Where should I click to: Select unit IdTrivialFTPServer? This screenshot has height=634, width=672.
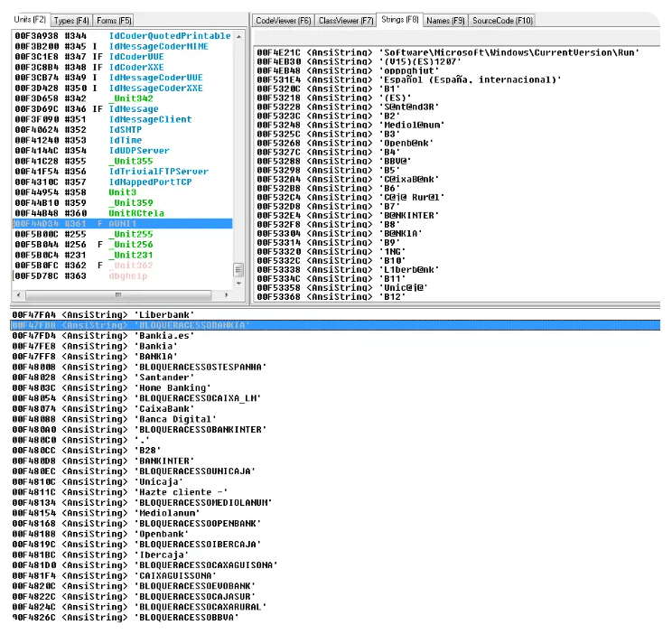pyautogui.click(x=159, y=172)
